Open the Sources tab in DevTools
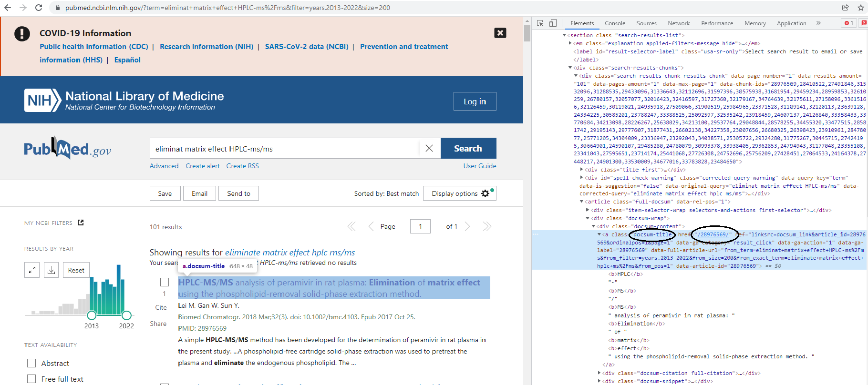The height and width of the screenshot is (385, 868). click(x=646, y=23)
